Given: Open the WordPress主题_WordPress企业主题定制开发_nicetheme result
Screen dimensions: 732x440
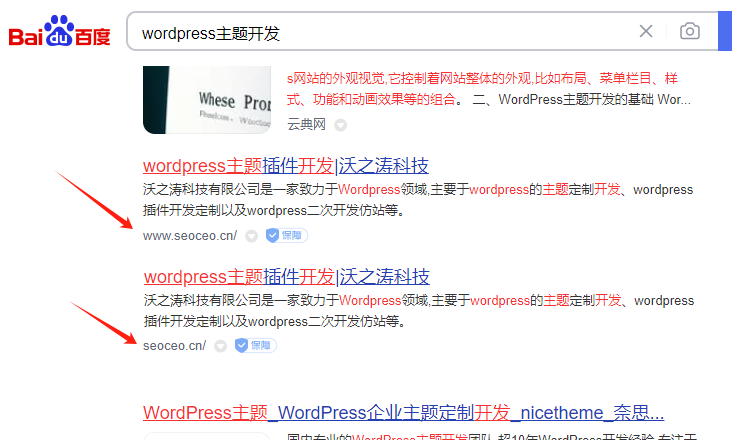Looking at the screenshot, I should [403, 413].
